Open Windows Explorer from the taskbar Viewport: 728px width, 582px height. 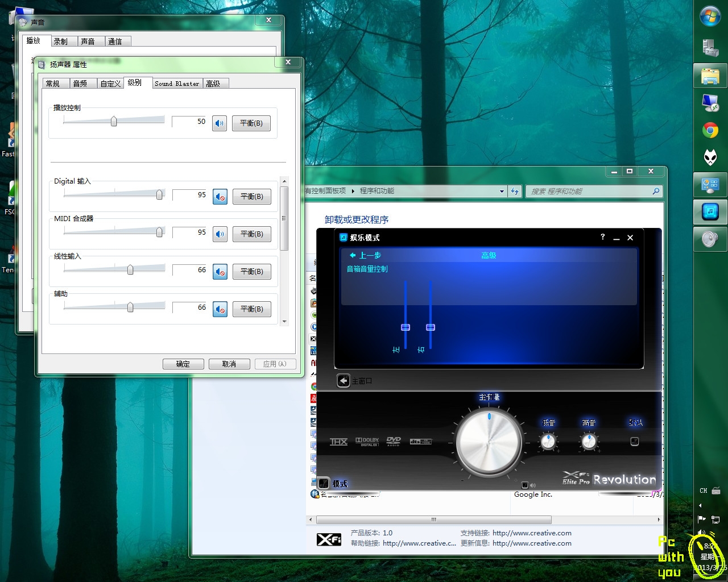click(710, 76)
